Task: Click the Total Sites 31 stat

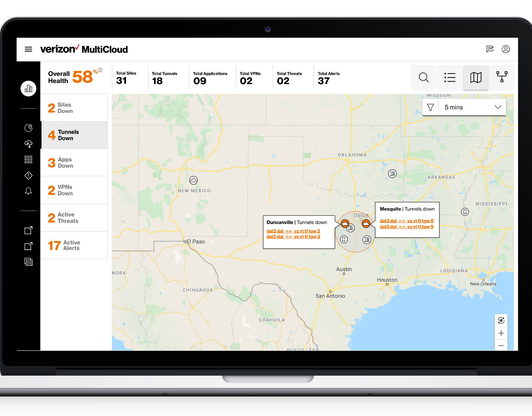Action: pyautogui.click(x=126, y=78)
